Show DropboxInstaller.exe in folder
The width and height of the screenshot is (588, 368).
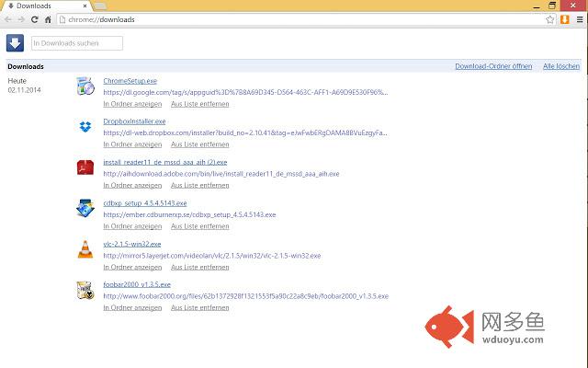[x=132, y=144]
